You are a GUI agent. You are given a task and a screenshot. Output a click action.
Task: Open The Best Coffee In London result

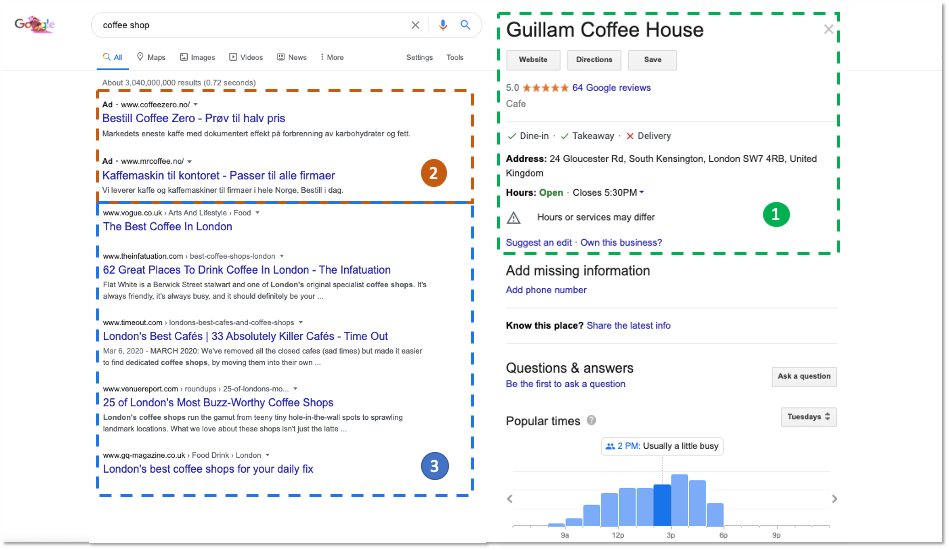(168, 227)
